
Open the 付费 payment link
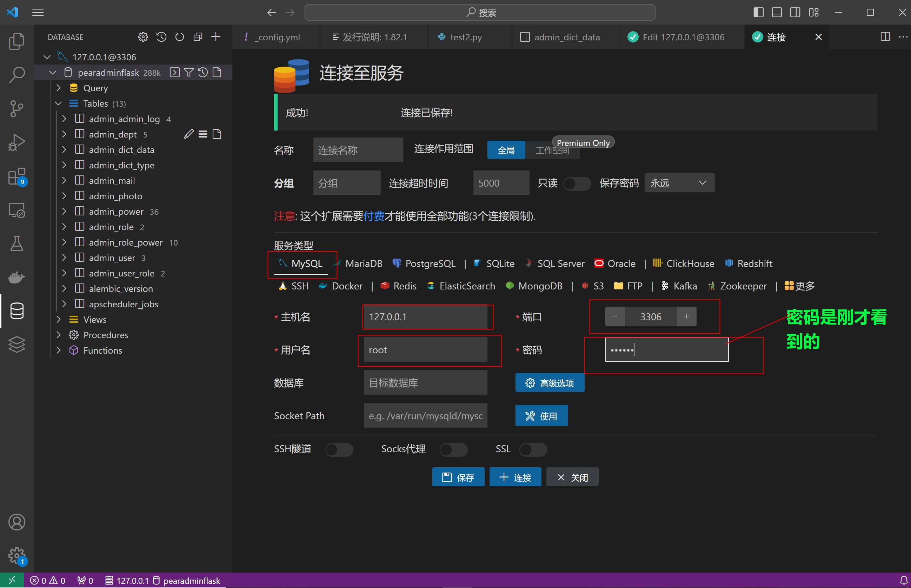point(374,216)
